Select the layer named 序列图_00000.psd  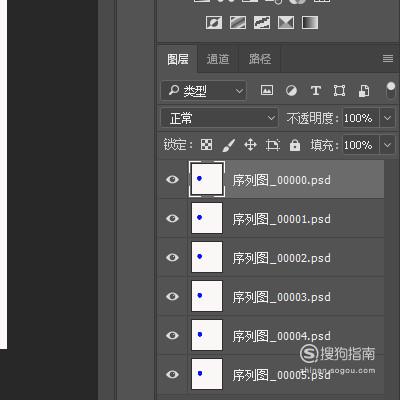[x=281, y=180]
